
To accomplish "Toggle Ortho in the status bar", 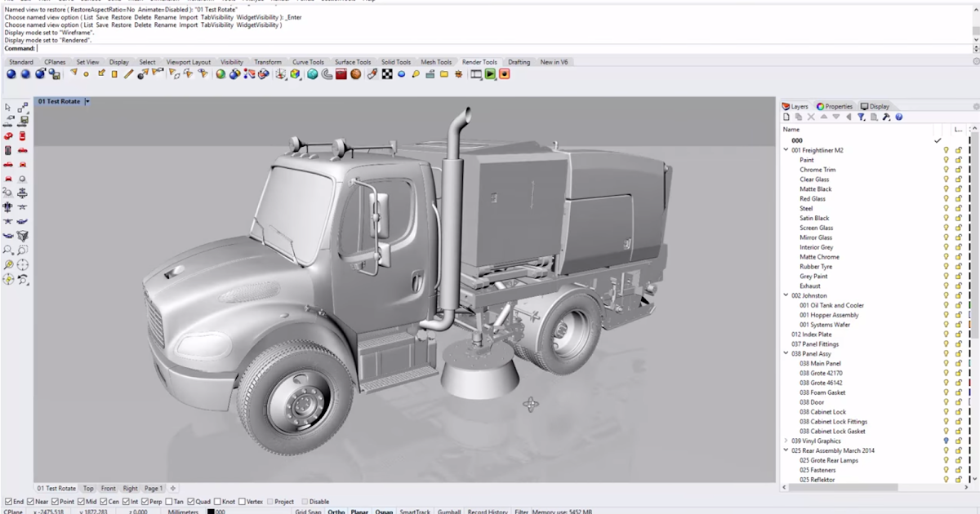I will (x=336, y=512).
